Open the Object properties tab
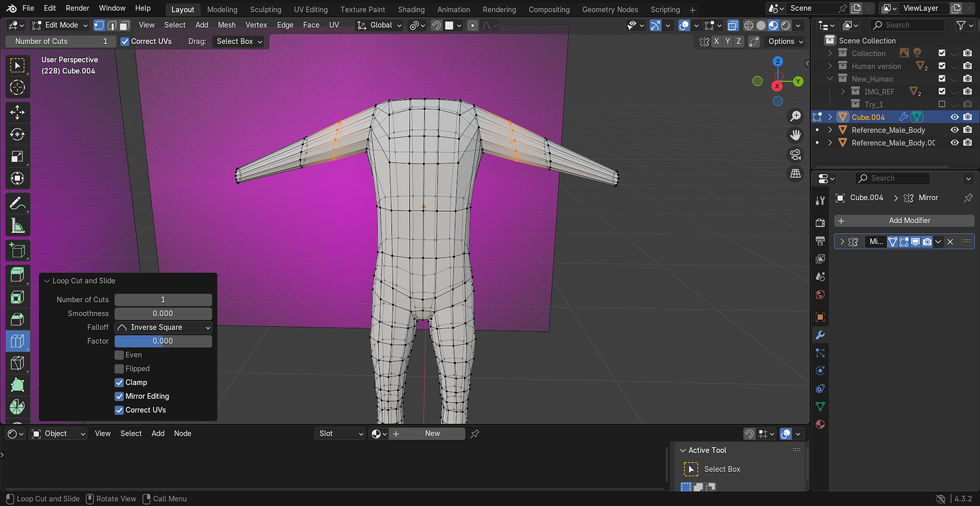Image resolution: width=980 pixels, height=506 pixels. click(x=820, y=317)
